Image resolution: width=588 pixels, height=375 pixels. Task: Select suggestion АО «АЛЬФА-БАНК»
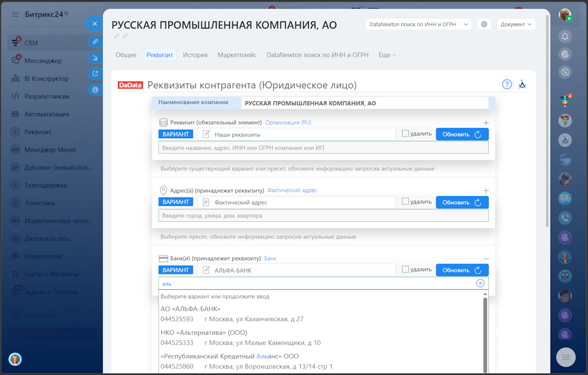click(x=321, y=314)
